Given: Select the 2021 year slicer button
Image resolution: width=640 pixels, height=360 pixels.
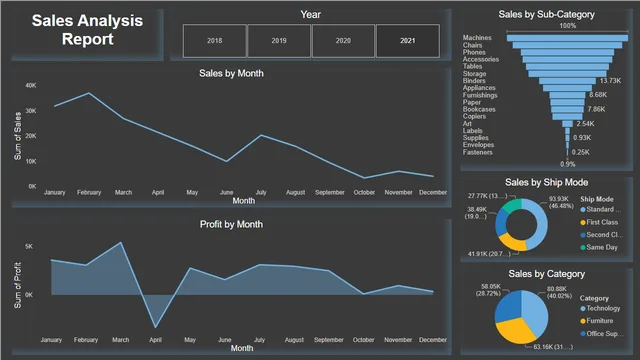Looking at the screenshot, I should tap(408, 41).
